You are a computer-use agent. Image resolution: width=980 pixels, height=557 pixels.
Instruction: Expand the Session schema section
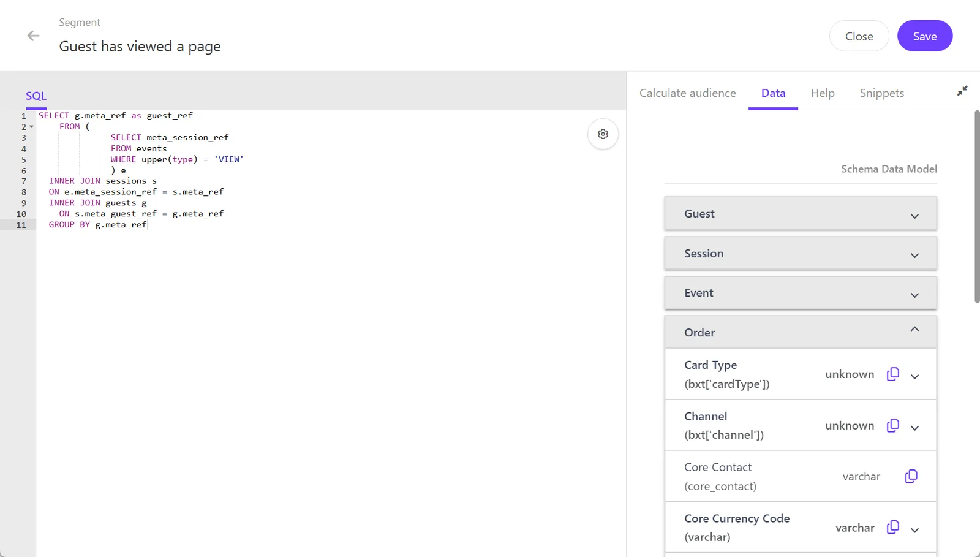[801, 254]
